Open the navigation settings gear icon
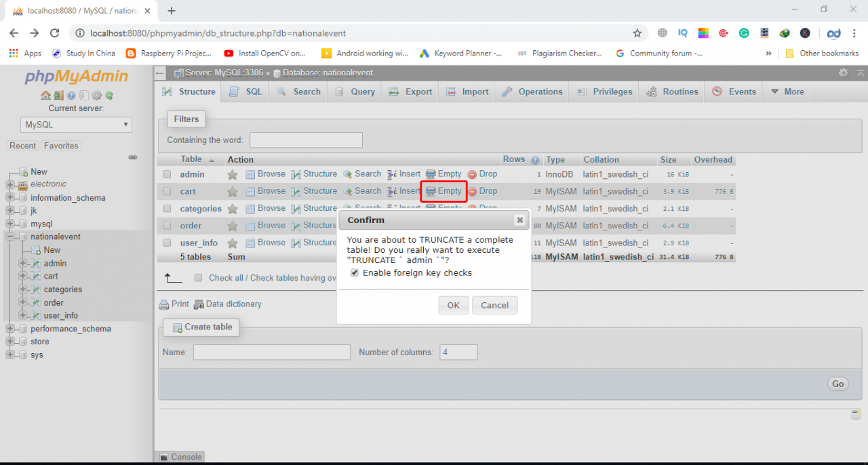The image size is (868, 465). point(96,96)
